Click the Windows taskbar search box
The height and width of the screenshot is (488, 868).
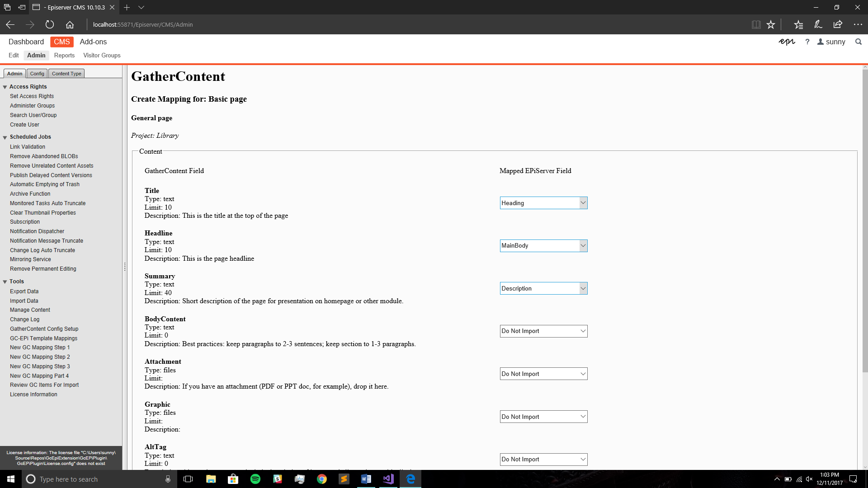pos(99,479)
